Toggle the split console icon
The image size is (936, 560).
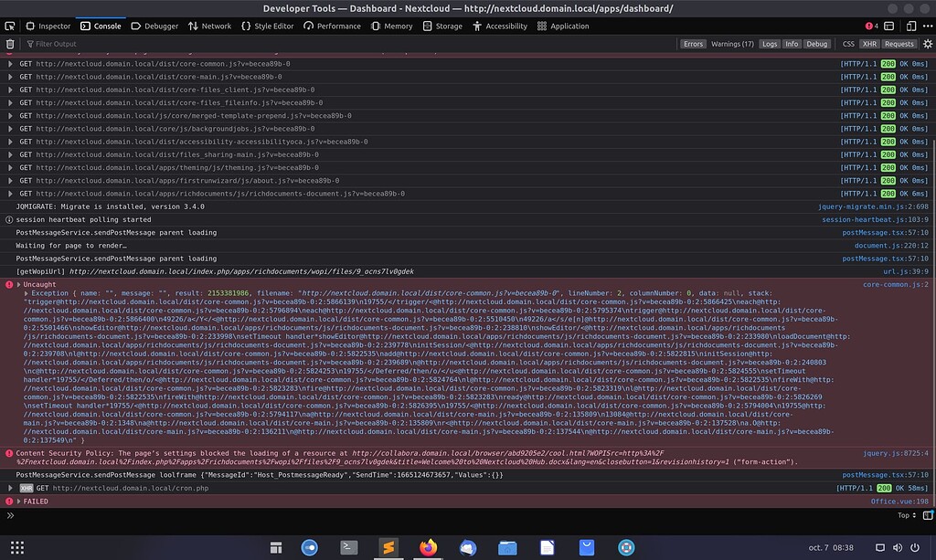click(888, 26)
